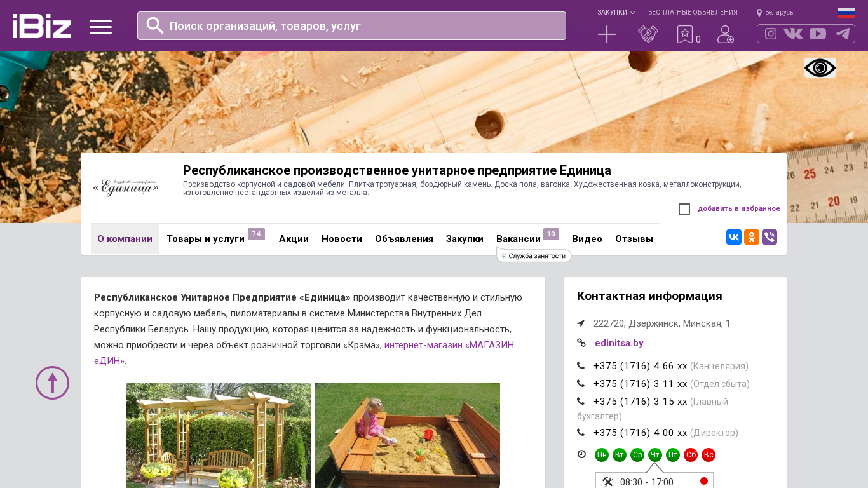Open the handshake partnership icon
The image size is (868, 488).
click(648, 34)
